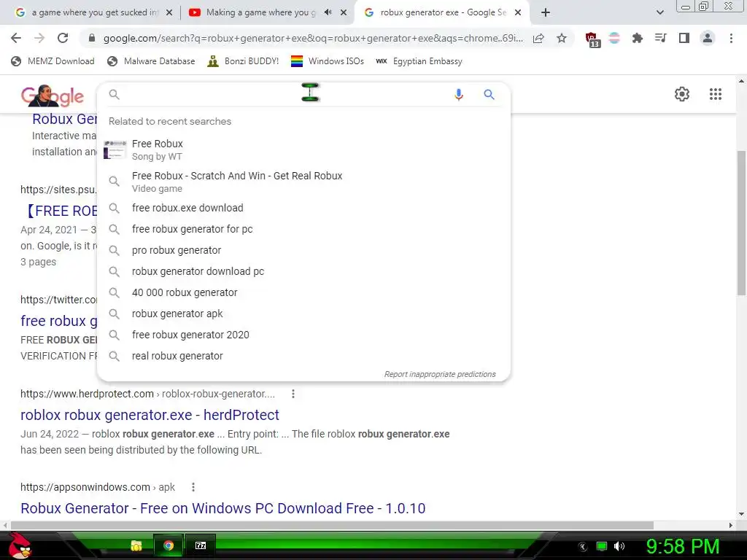Show hidden tray icons arrow
The image size is (747, 560).
tap(583, 547)
